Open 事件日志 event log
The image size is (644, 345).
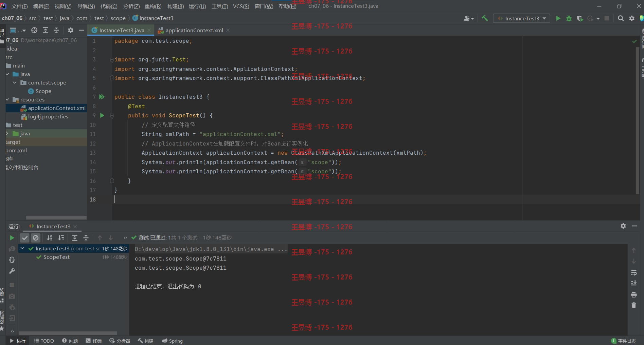624,341
